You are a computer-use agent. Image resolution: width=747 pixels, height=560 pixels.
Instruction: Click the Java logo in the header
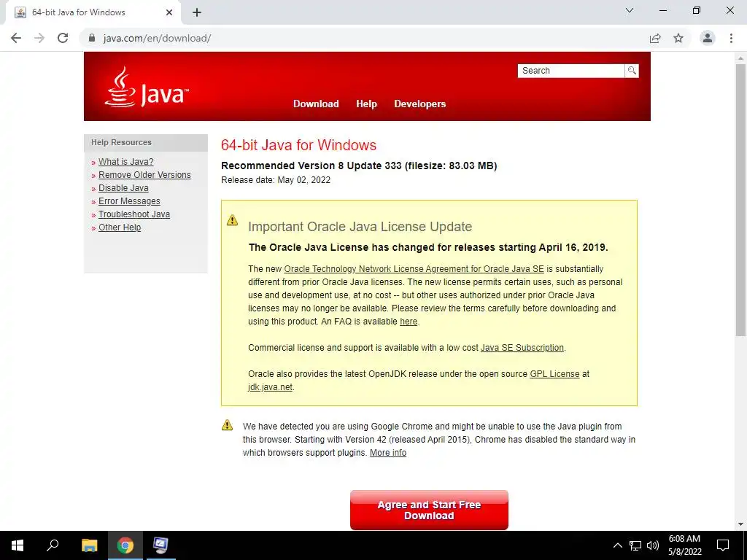click(147, 87)
